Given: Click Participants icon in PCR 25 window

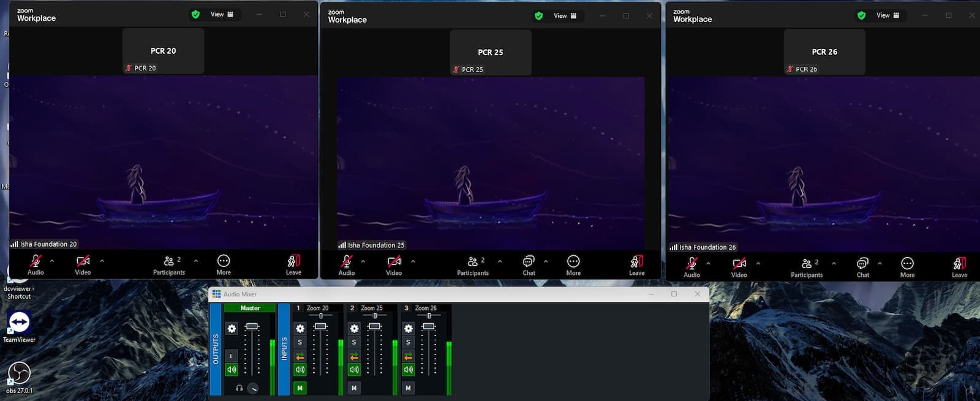Looking at the screenshot, I should (472, 262).
